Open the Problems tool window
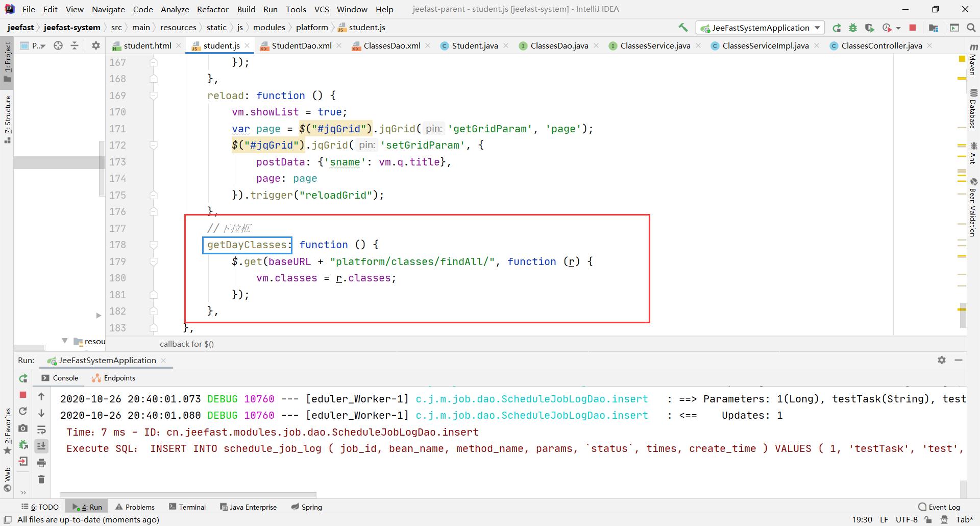Viewport: 980px width, 526px height. click(x=135, y=507)
